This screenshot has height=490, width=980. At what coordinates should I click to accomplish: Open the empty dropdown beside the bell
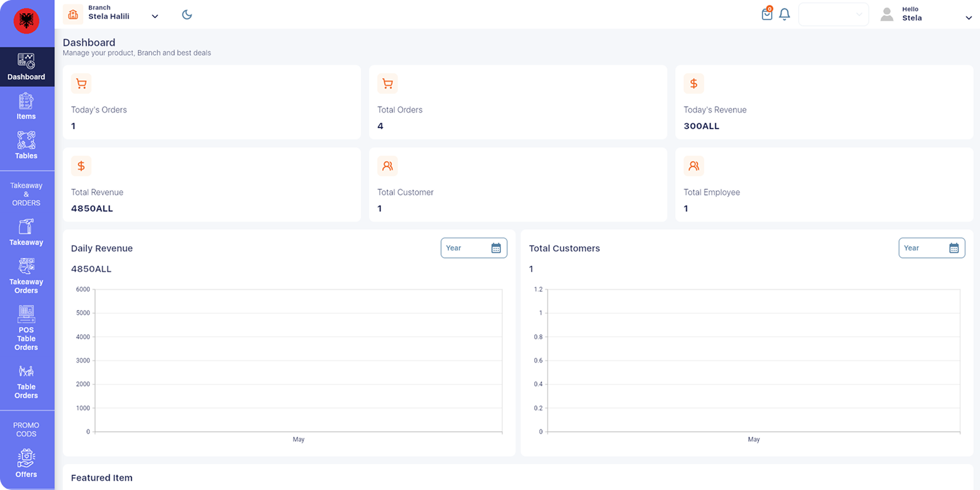point(833,15)
